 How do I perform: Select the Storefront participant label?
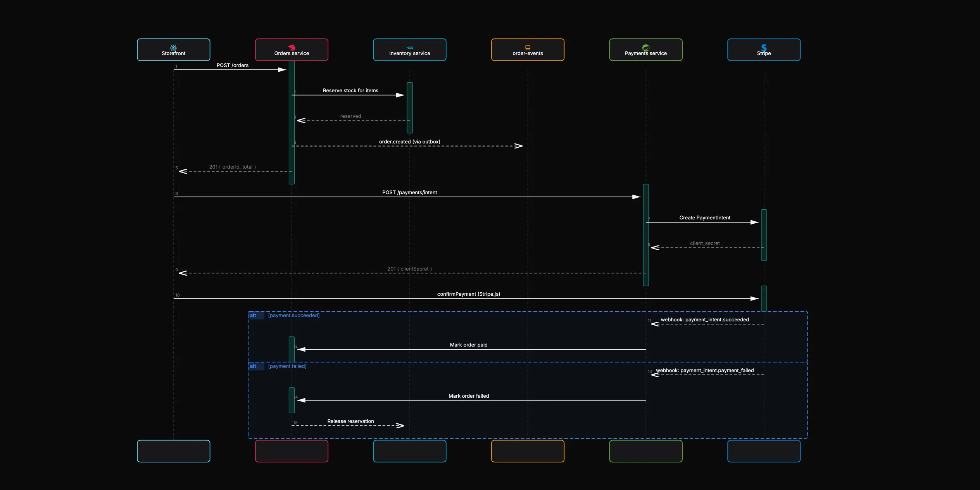[174, 53]
